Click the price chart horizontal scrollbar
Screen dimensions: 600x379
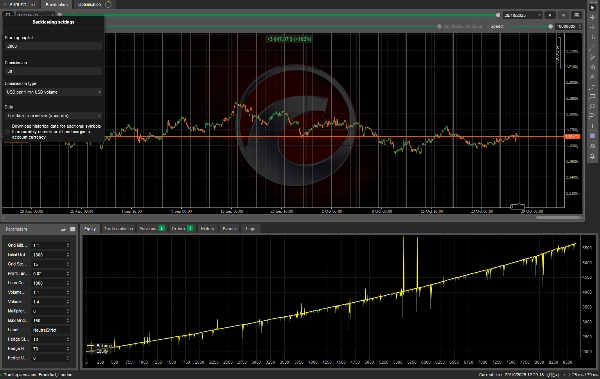558,218
